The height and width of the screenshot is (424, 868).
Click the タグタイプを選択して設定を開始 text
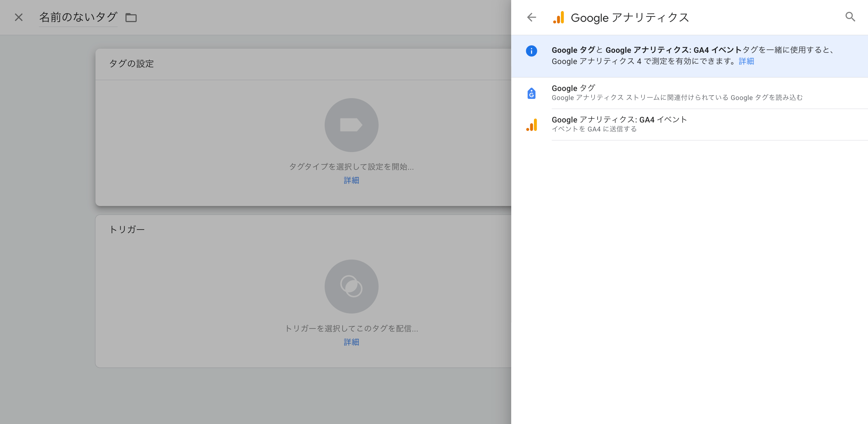coord(351,167)
